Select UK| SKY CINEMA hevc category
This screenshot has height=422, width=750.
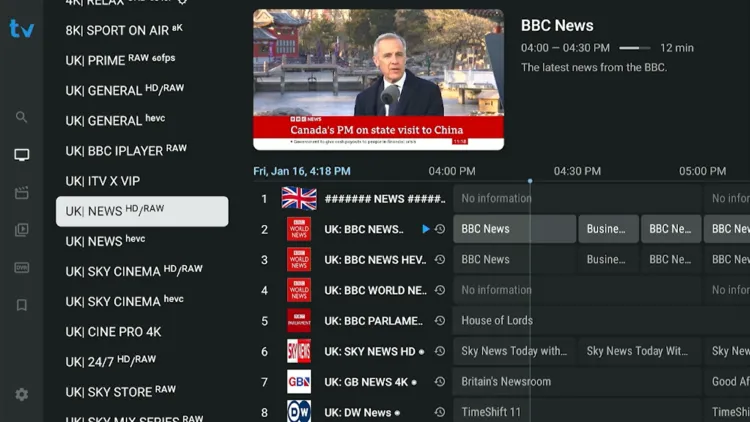click(x=142, y=301)
